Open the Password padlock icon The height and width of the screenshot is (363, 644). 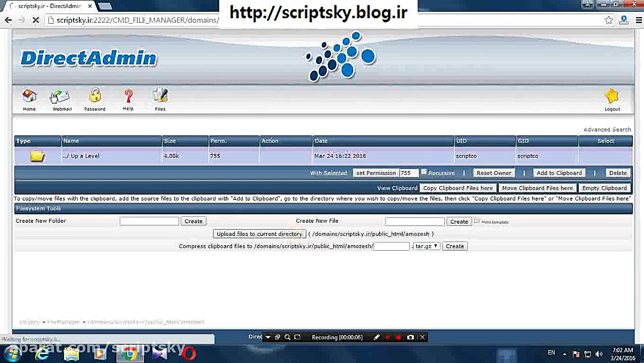[x=95, y=96]
